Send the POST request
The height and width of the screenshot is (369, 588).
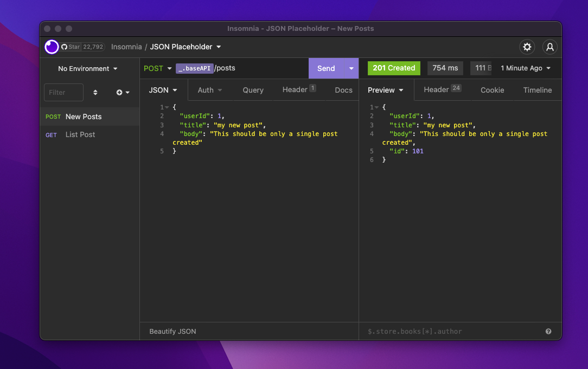[x=326, y=68]
